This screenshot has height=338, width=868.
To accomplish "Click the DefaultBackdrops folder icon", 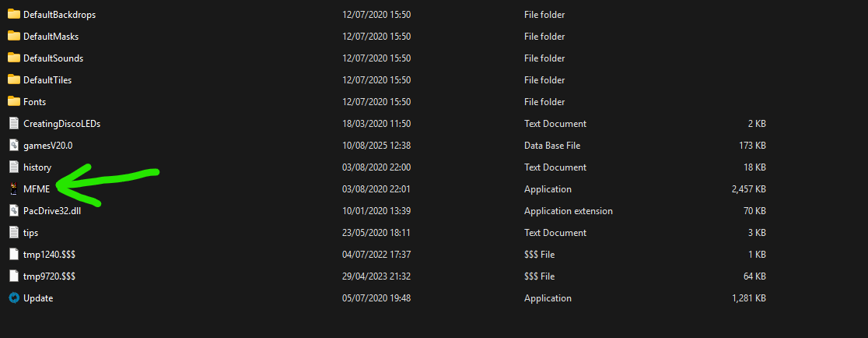I will (13, 15).
